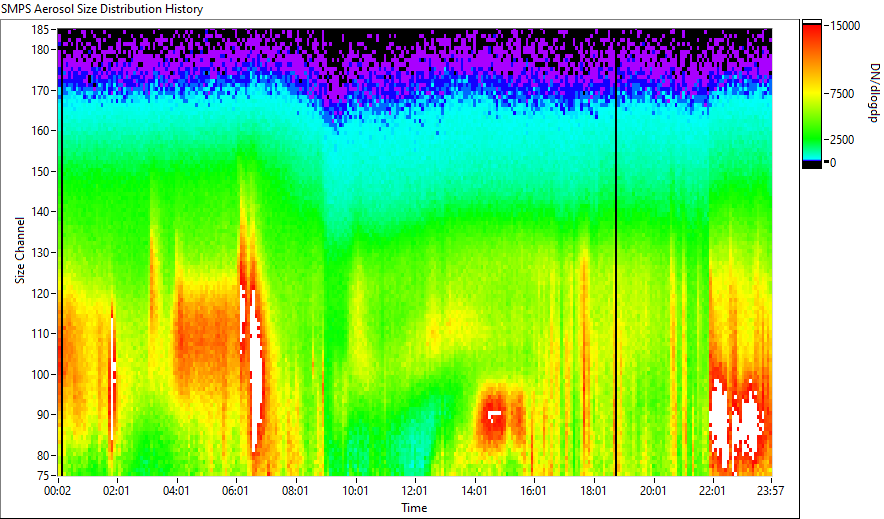Viewport: 884px width, 519px height.
Task: Click the 140 size channel tick label
Action: [39, 212]
